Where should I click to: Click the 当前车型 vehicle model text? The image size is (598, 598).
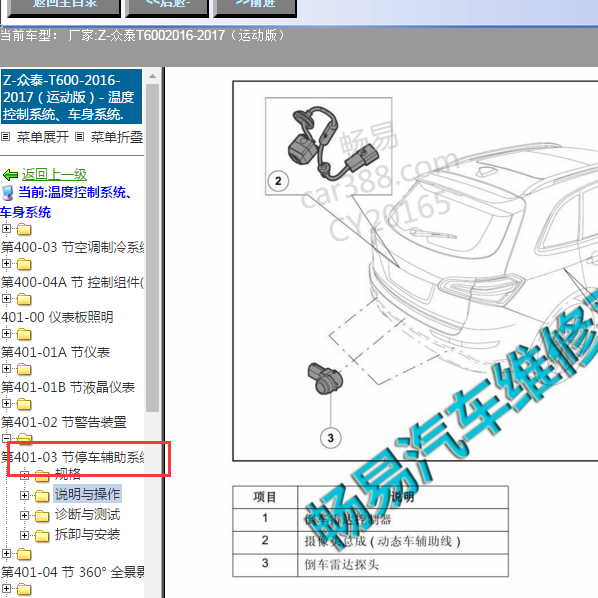143,35
